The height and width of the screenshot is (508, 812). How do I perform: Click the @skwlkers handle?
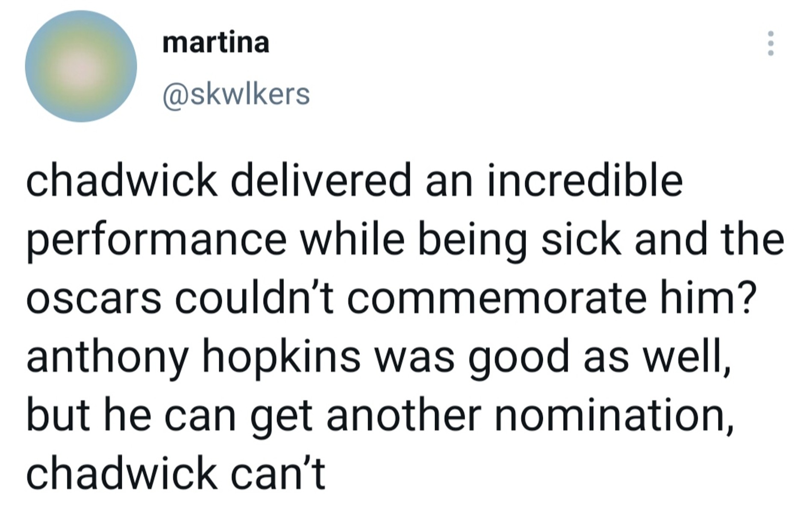click(236, 94)
